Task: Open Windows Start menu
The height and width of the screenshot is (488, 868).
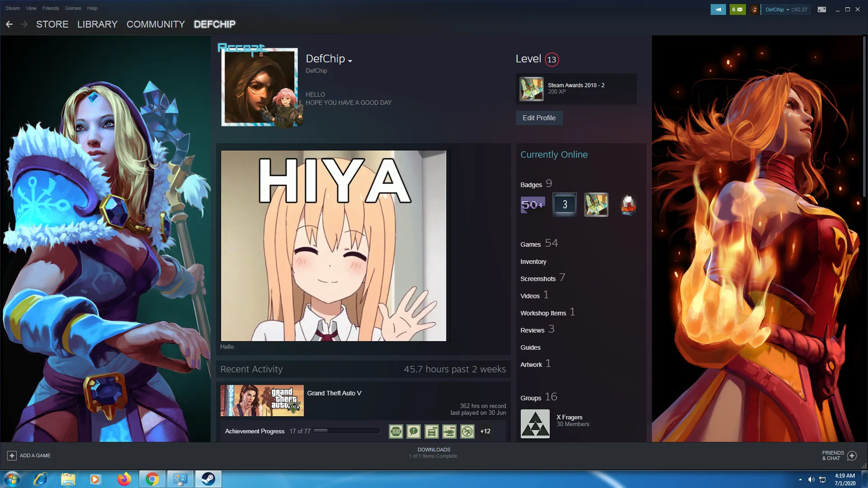Action: click(12, 479)
